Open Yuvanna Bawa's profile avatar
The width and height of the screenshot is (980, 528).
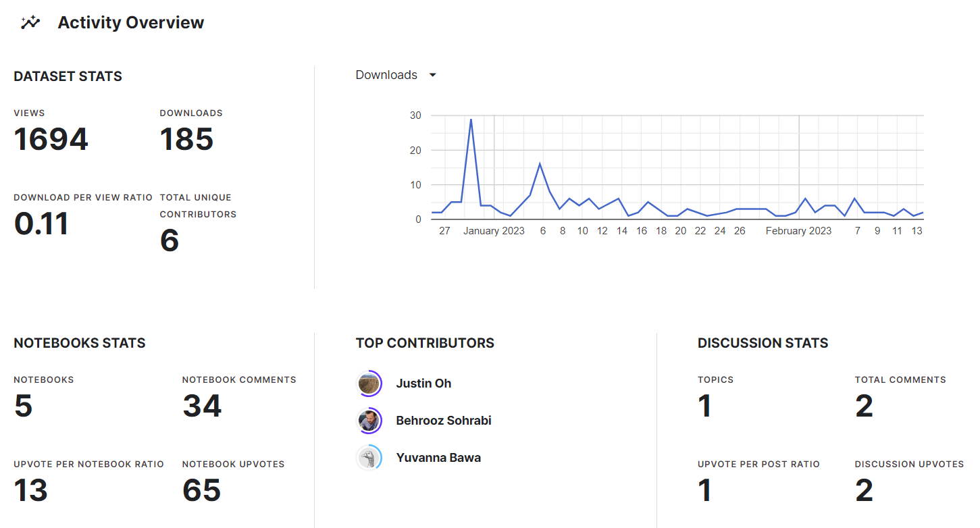click(x=369, y=458)
